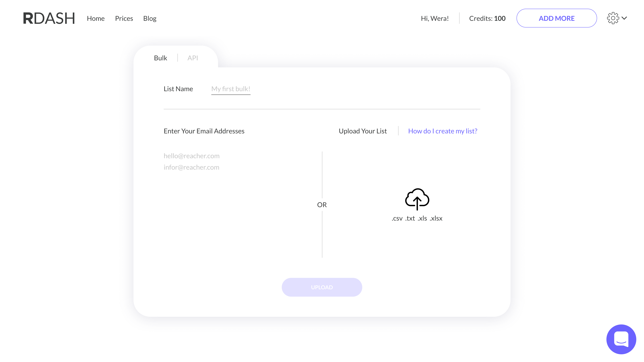Click the 'Hi, Wera!' greeting
Image resolution: width=644 pixels, height=362 pixels.
click(x=435, y=18)
